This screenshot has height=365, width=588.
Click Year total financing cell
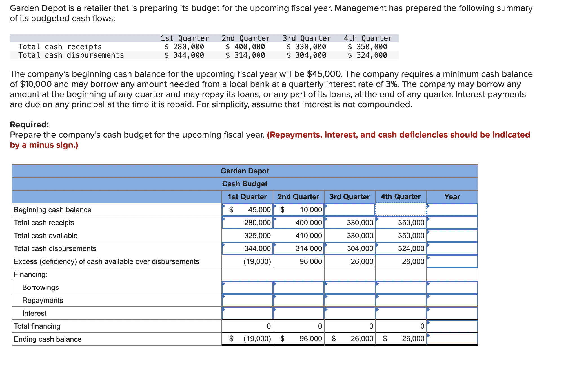[452, 326]
